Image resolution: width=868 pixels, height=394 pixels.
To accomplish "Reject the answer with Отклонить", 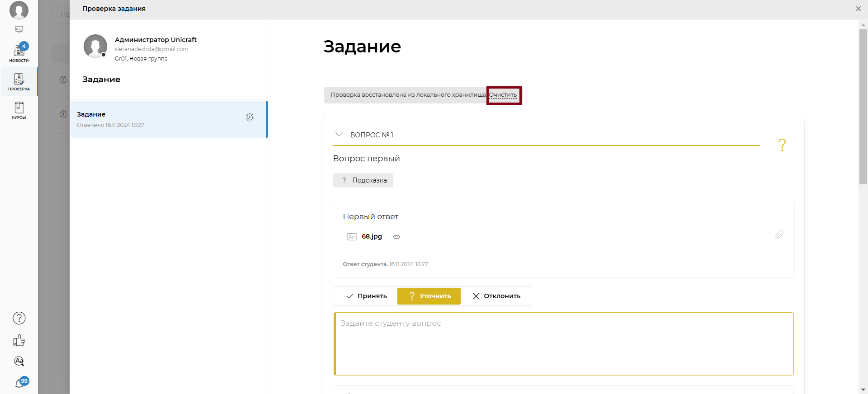I will click(x=496, y=296).
